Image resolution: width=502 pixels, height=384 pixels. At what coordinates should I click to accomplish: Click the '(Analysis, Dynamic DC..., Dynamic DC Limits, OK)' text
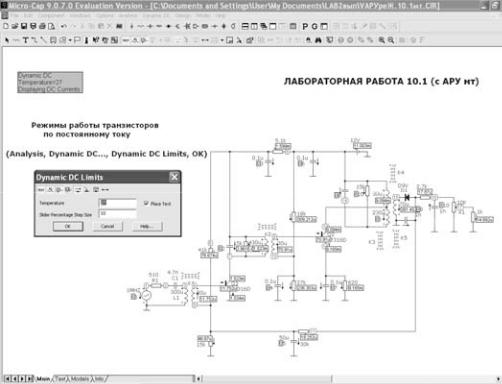[x=107, y=154]
